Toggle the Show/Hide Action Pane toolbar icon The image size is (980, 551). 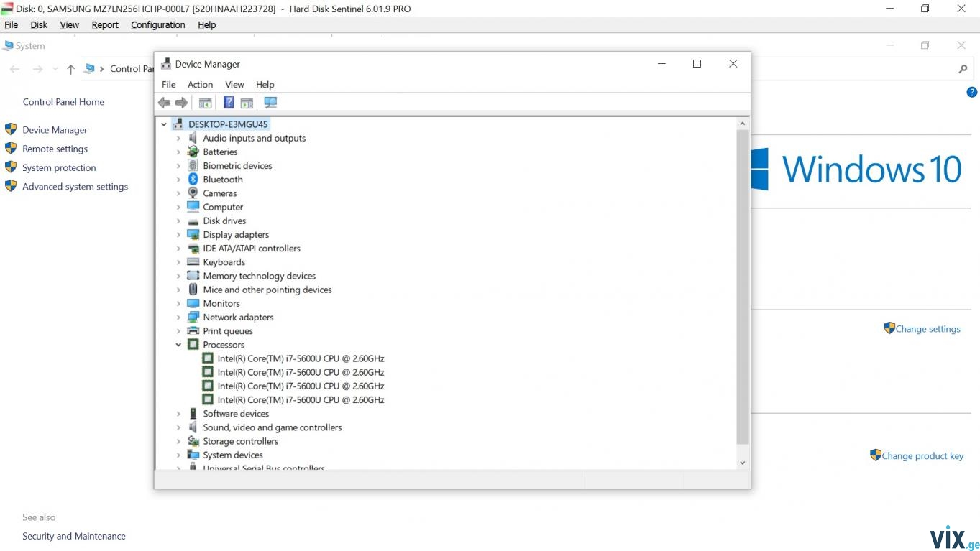[x=247, y=103]
